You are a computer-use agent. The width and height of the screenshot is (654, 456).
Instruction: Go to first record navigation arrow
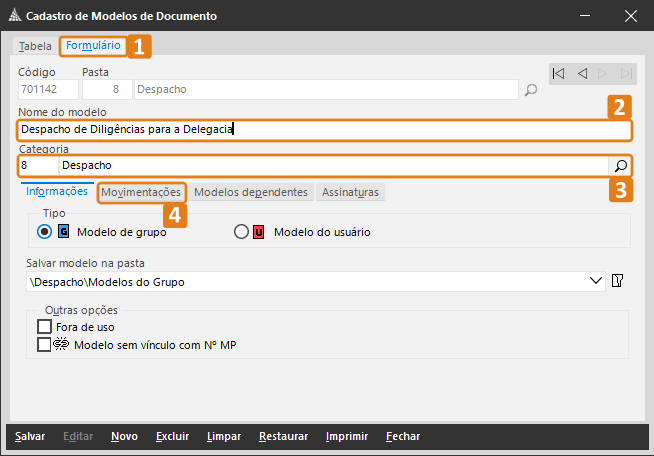pyautogui.click(x=558, y=74)
